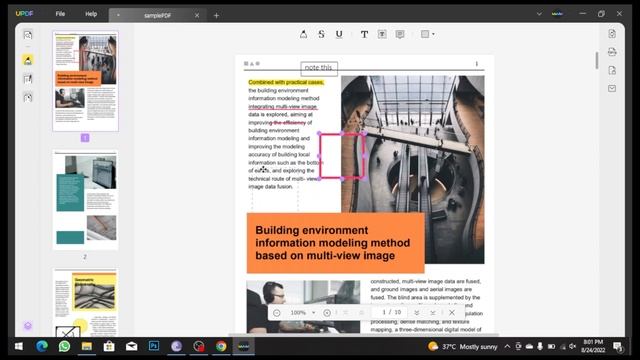Open Photoshop from taskbar

pyautogui.click(x=154, y=346)
